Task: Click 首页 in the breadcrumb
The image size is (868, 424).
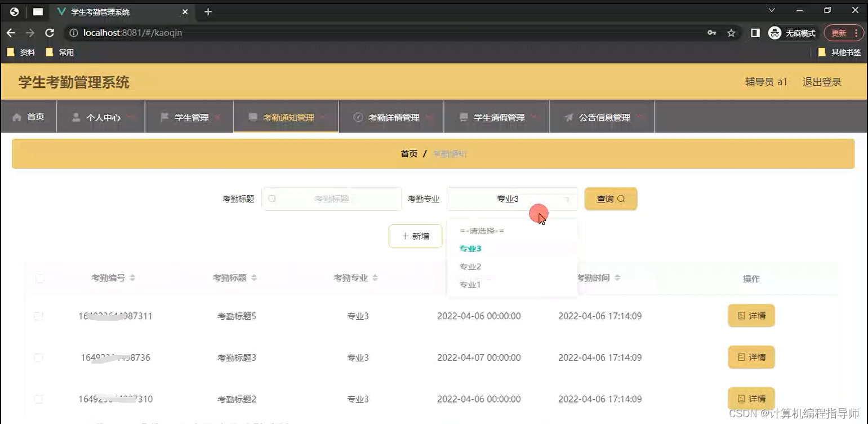Action: [409, 153]
